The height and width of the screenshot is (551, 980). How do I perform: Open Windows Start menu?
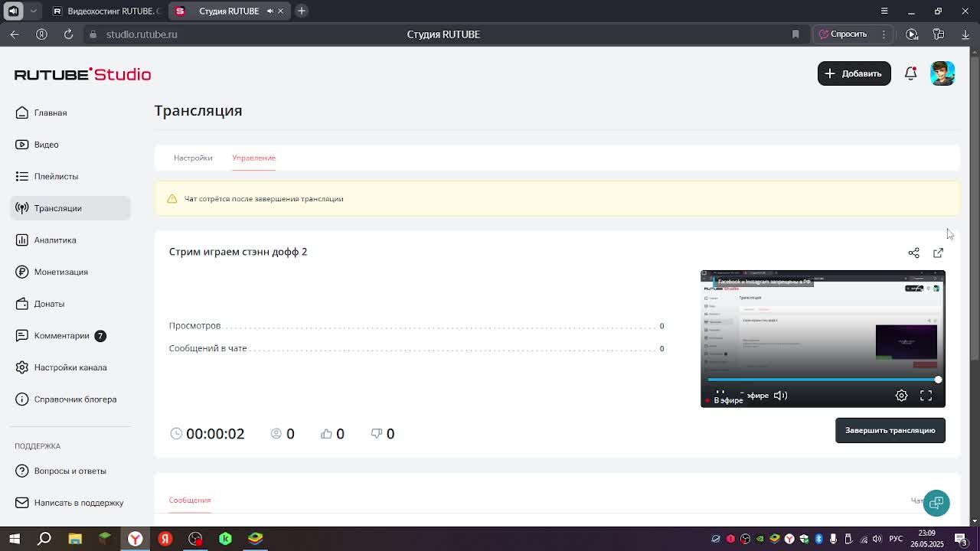pyautogui.click(x=15, y=539)
